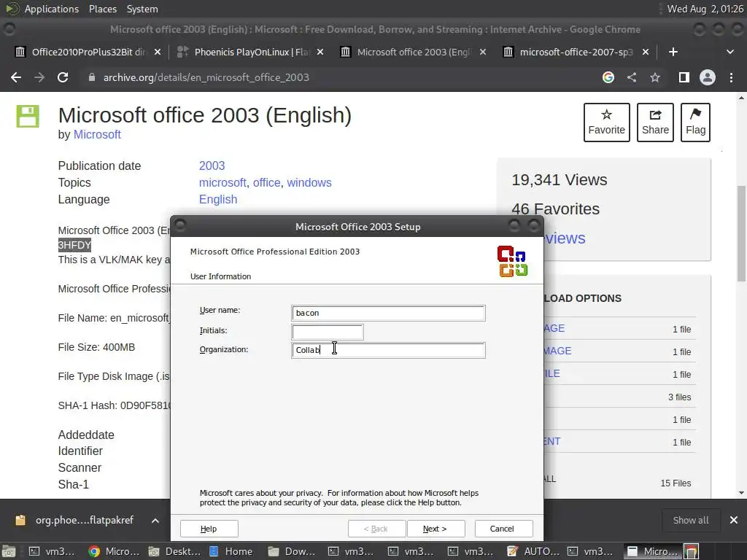Click the 19,341 Views text
The height and width of the screenshot is (560, 747).
coord(560,180)
